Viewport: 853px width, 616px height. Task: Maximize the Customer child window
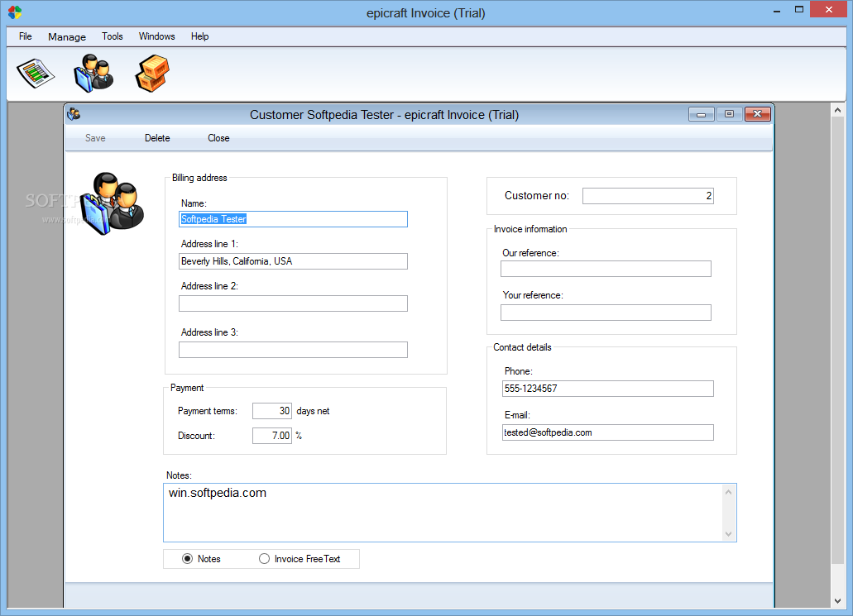tap(729, 114)
